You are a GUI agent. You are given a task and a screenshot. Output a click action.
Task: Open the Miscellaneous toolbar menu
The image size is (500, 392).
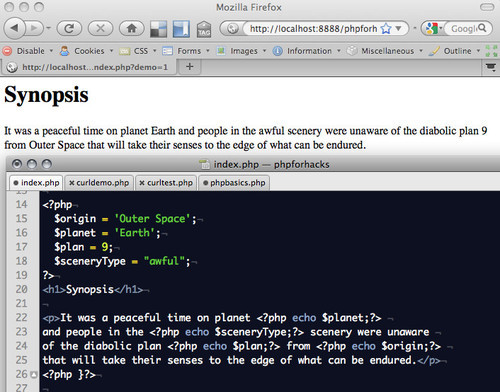(x=385, y=51)
